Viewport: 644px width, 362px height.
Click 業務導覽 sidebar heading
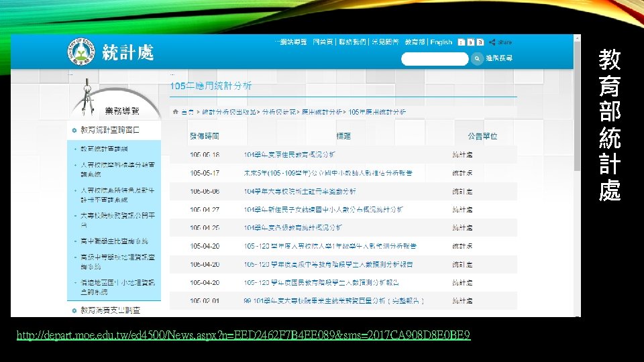pos(122,111)
